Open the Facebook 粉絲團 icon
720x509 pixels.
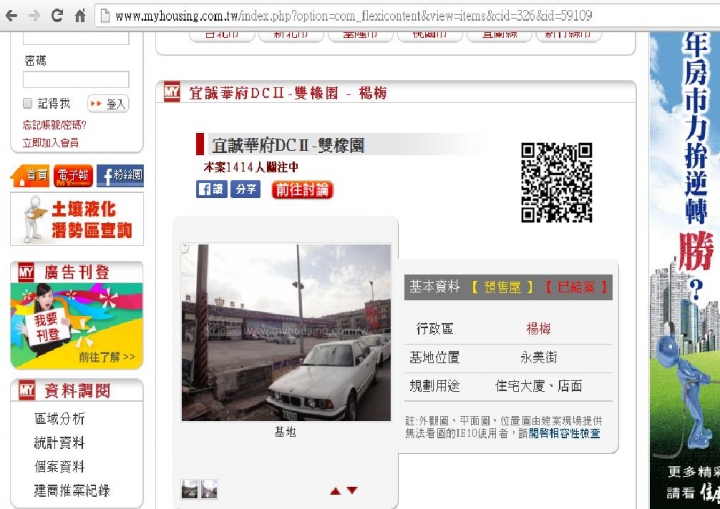(120, 176)
